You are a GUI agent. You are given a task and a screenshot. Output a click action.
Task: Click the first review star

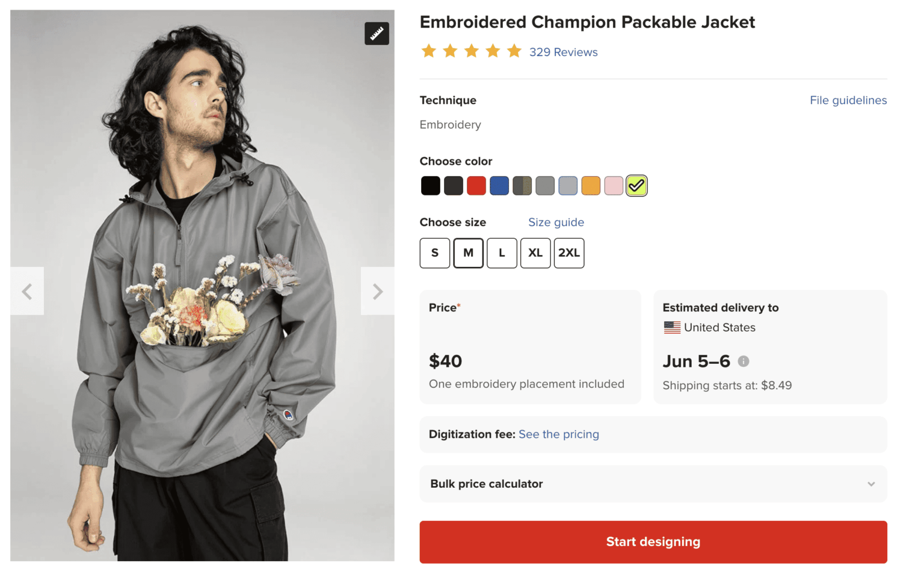pos(429,52)
